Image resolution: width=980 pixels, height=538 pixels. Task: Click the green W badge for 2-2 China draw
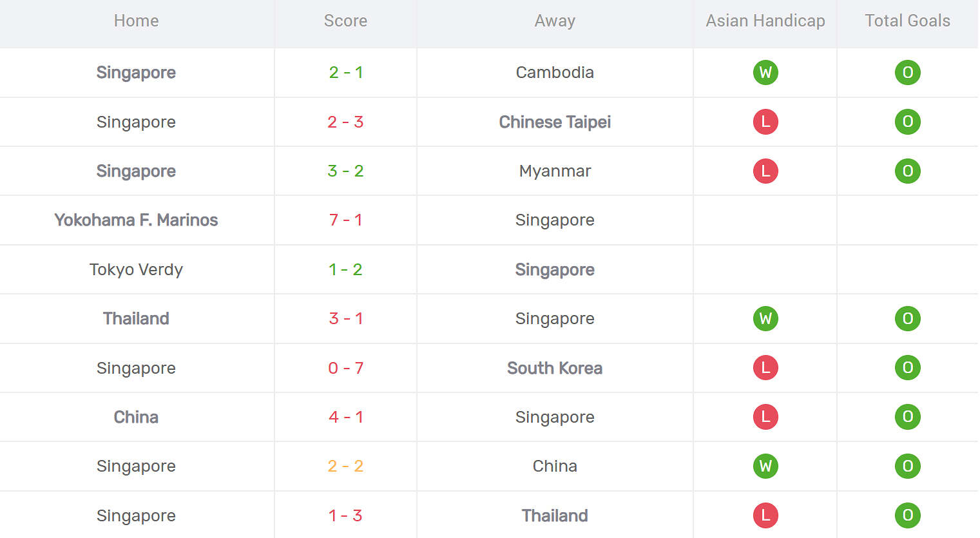coord(765,466)
